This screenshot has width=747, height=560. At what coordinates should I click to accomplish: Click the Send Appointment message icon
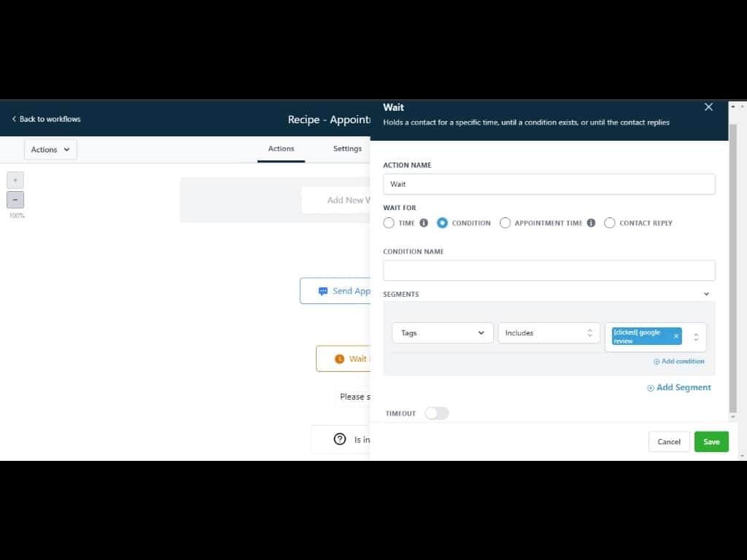pos(323,291)
